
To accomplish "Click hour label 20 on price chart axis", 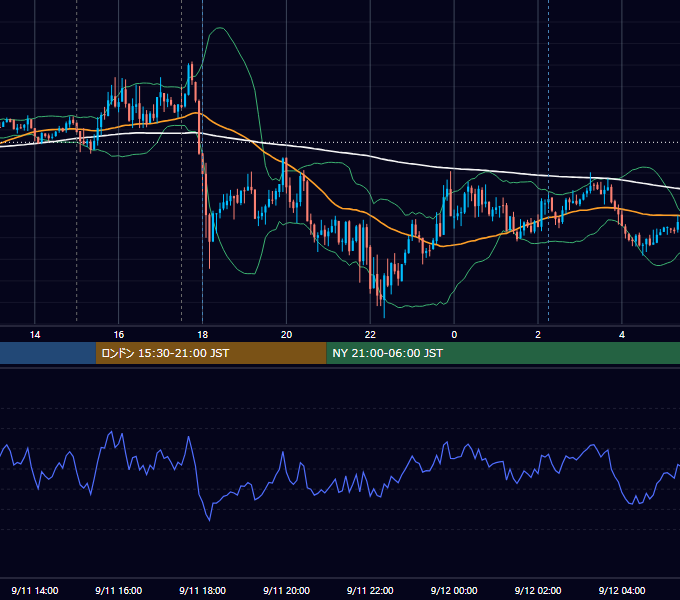I will [x=286, y=335].
